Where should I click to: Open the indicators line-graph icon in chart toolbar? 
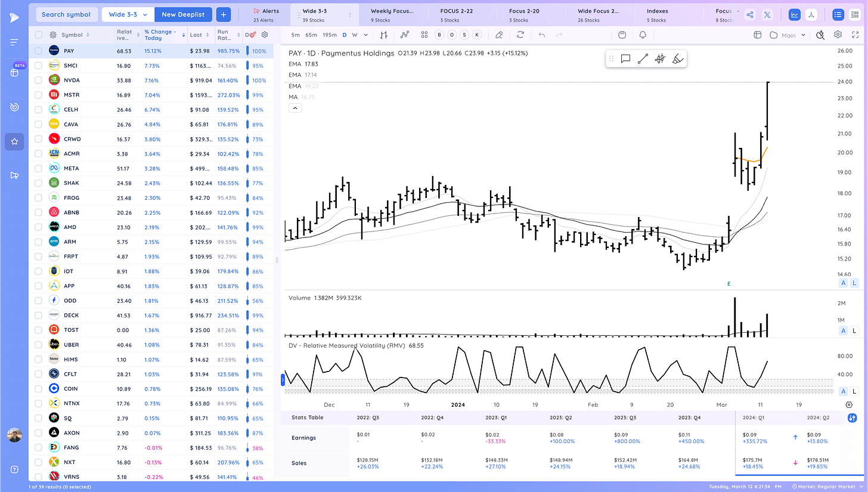click(405, 35)
